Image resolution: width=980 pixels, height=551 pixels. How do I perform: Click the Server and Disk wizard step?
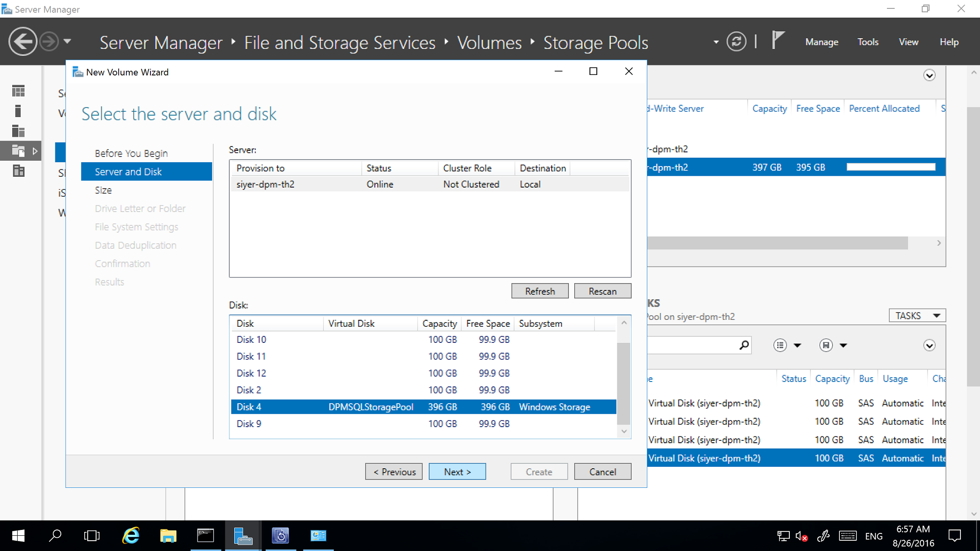(128, 171)
